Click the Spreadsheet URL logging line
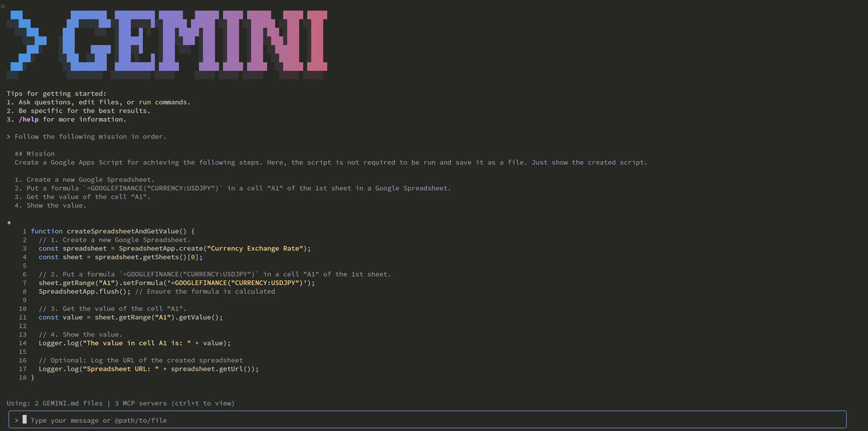868x431 pixels. [x=148, y=368]
